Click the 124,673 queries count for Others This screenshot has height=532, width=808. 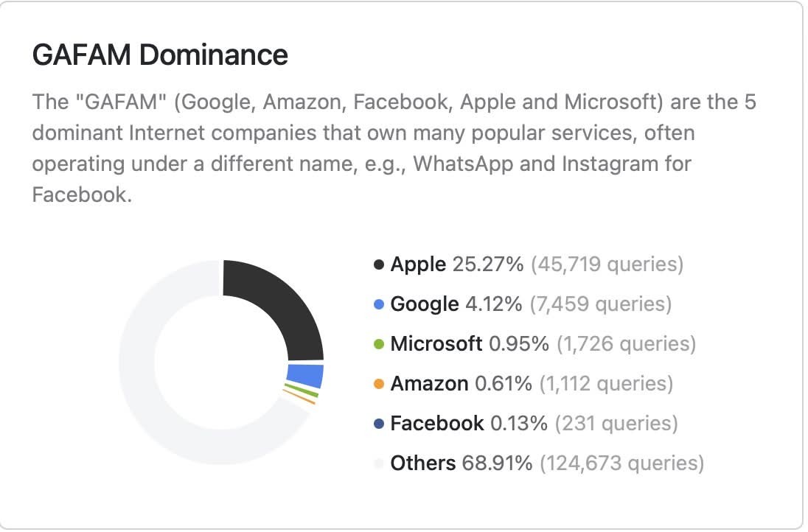point(621,463)
